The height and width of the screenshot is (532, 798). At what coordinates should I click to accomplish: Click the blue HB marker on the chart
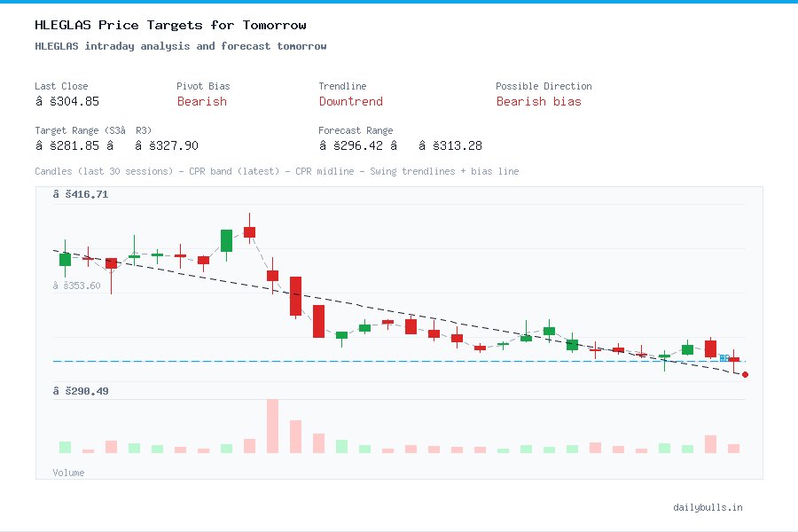tap(724, 358)
